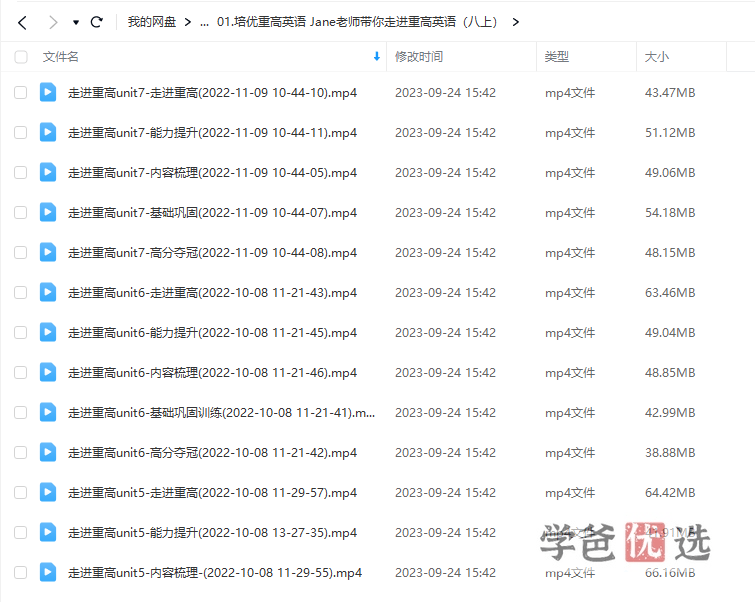The image size is (755, 602).
Task: Check the unit7-内容梳理 file checkbox
Action: [x=21, y=172]
